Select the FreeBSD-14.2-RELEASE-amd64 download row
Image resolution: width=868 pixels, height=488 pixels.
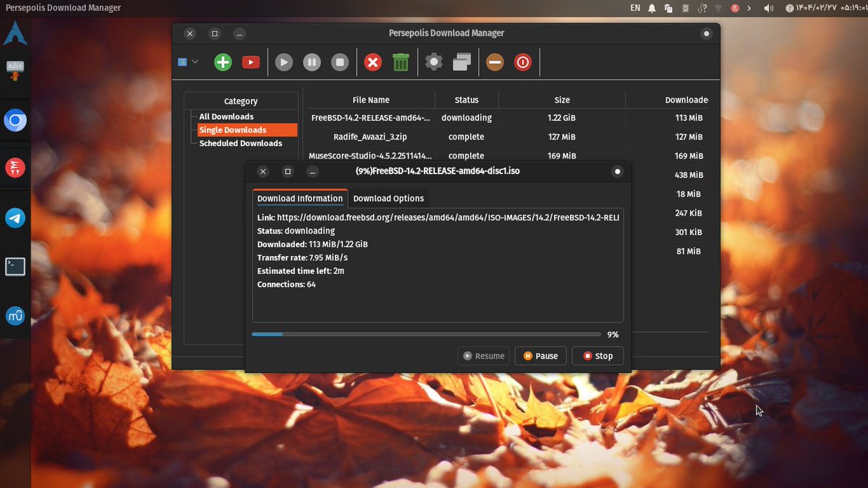(x=506, y=118)
